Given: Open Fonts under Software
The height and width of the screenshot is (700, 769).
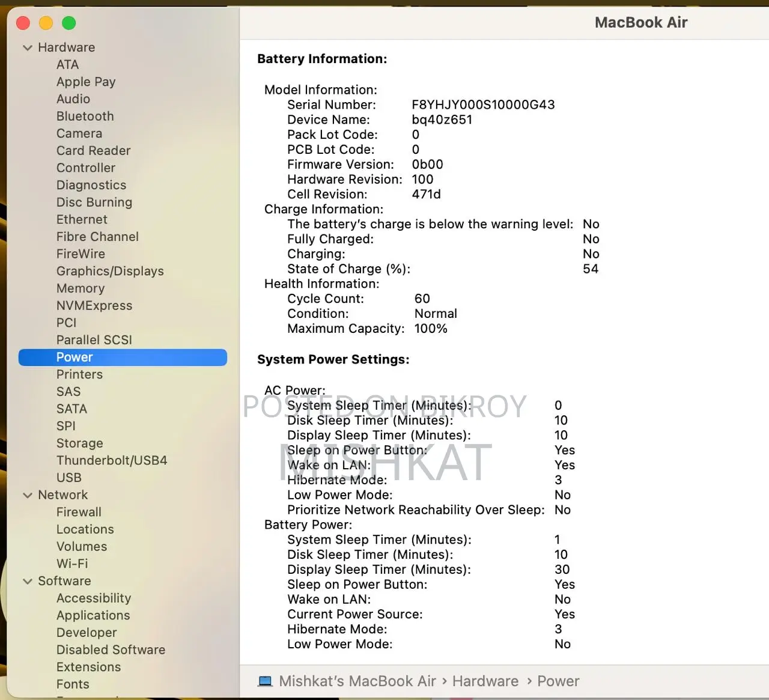Looking at the screenshot, I should (73, 684).
